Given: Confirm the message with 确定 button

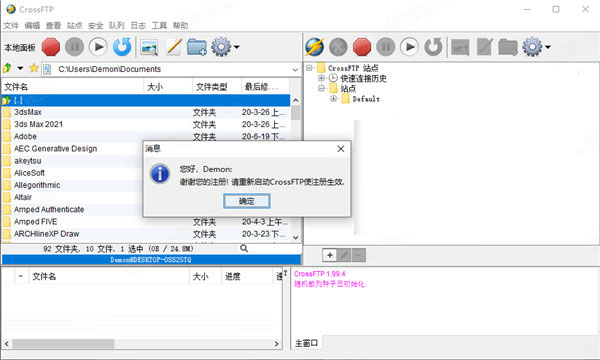Looking at the screenshot, I should coord(247,201).
